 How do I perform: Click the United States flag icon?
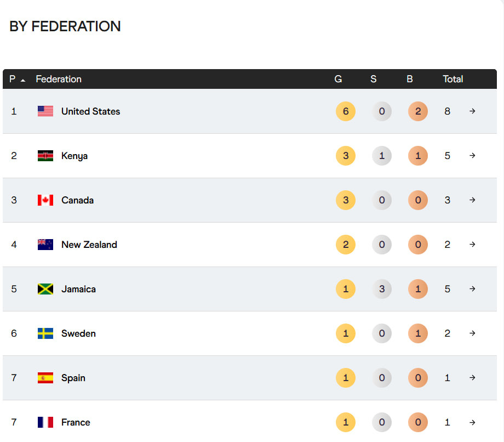(45, 111)
